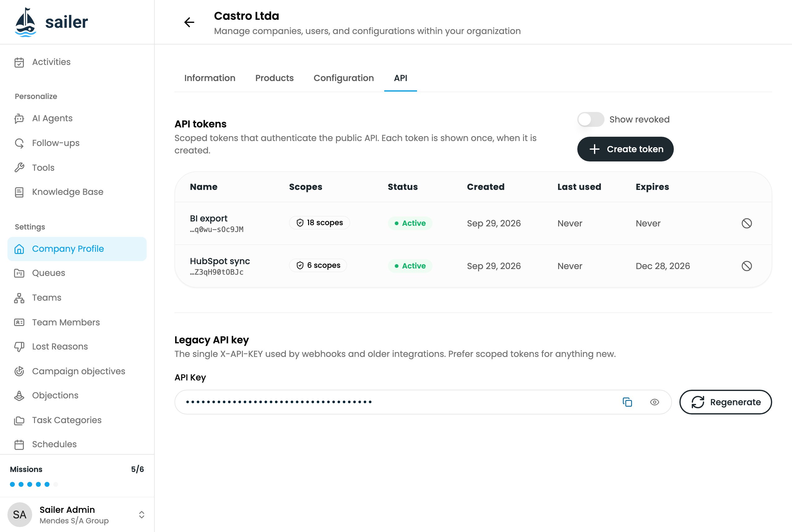
Task: View the 6 scopes badge
Action: [x=318, y=265]
